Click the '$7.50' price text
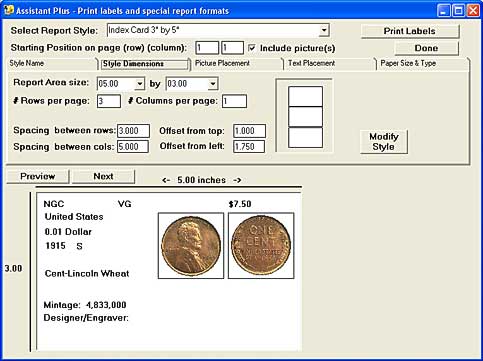483x361 pixels. (x=240, y=204)
